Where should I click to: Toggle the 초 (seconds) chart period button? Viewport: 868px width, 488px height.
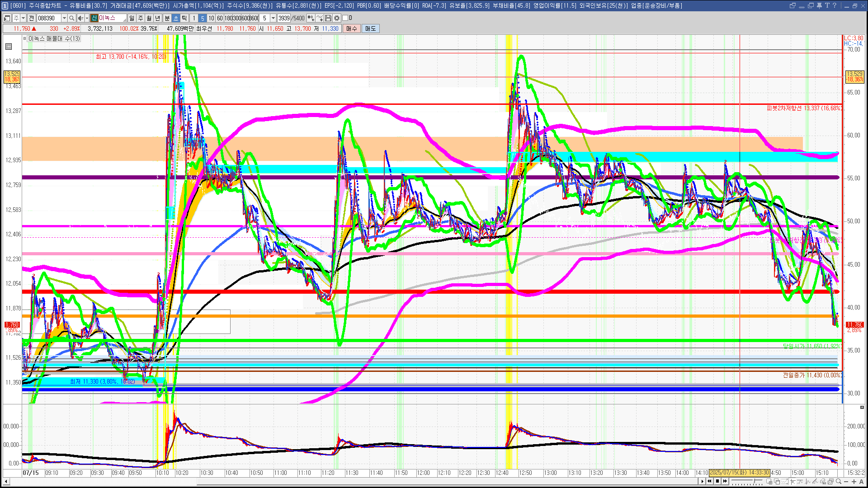point(175,18)
